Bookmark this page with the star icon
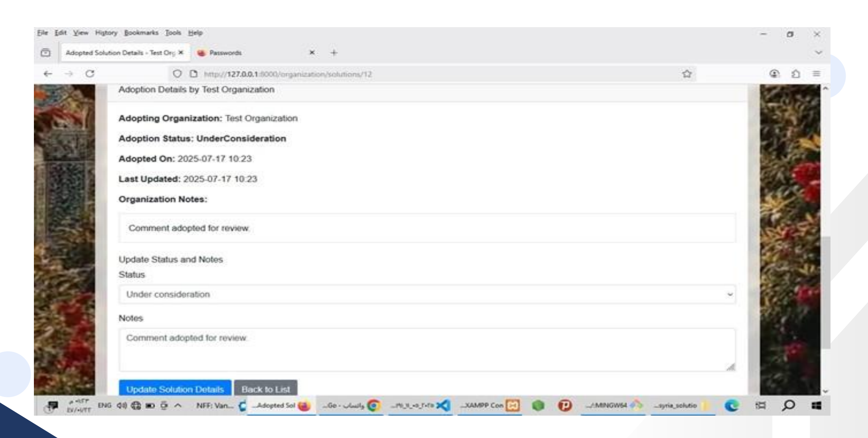Screen dimensions: 868x438 tap(687, 74)
